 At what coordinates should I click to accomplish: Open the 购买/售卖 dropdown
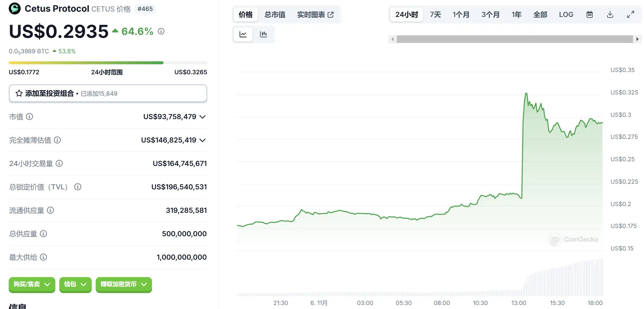[32, 284]
